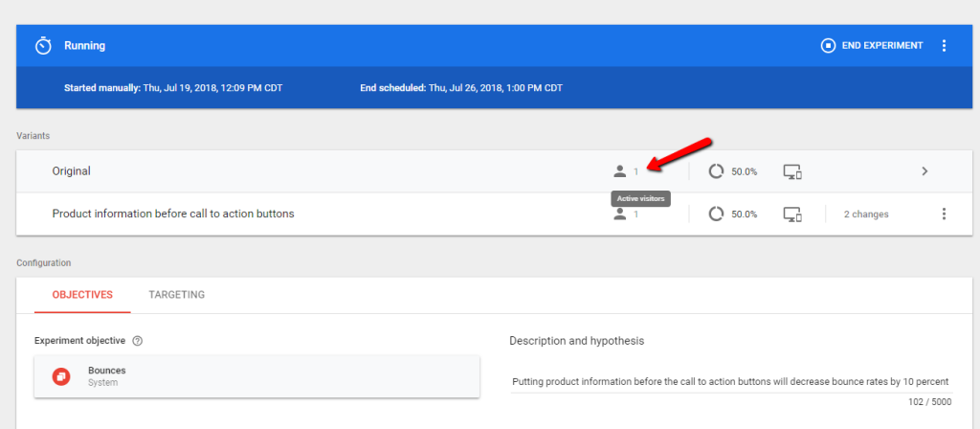Click the Original variant weight circle icon
Image resolution: width=980 pixels, height=429 pixels.
(716, 171)
